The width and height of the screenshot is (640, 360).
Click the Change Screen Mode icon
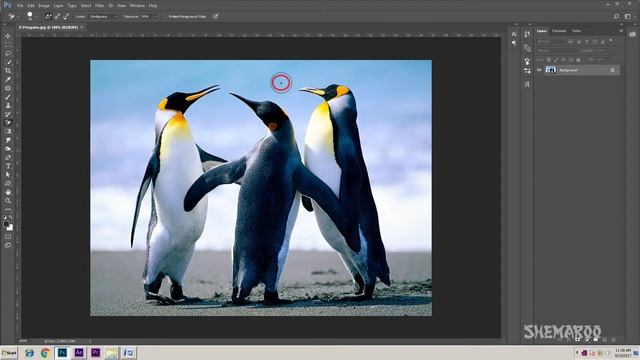8,245
